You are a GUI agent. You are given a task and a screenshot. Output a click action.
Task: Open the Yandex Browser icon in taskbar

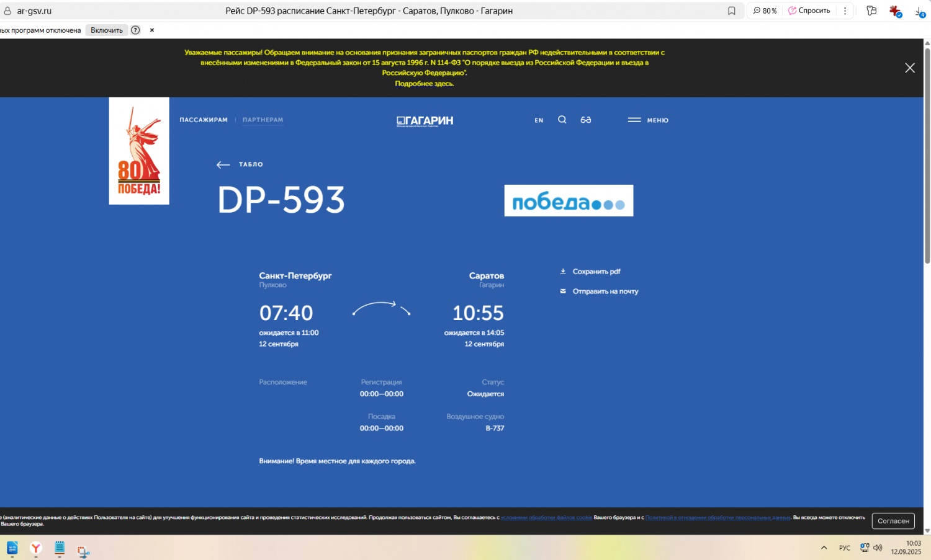[x=36, y=548]
